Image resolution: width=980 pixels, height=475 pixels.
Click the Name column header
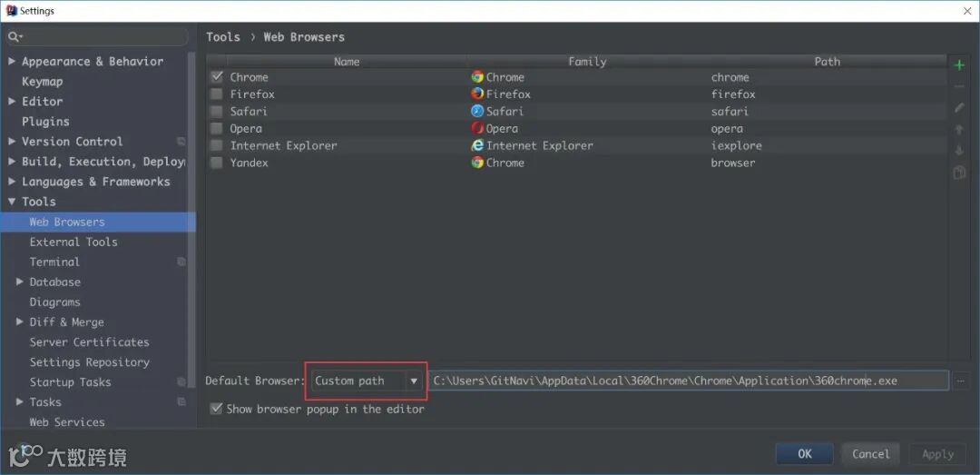pyautogui.click(x=347, y=62)
